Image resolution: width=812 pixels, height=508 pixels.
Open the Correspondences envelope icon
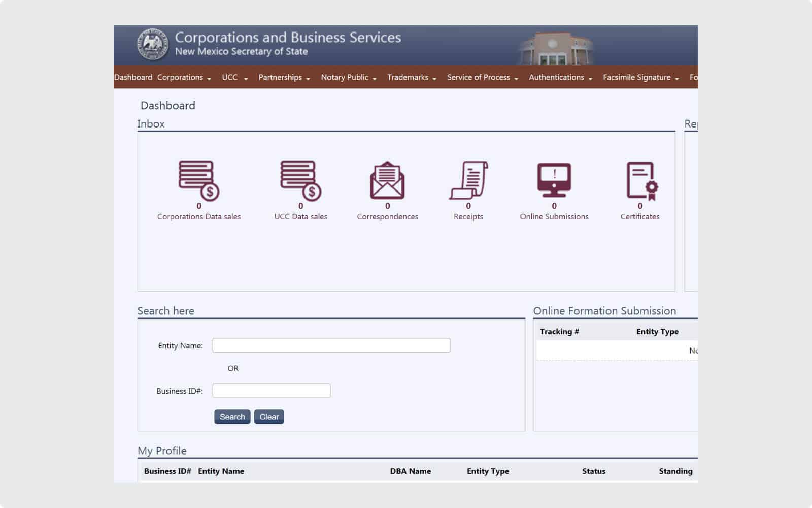coord(387,181)
